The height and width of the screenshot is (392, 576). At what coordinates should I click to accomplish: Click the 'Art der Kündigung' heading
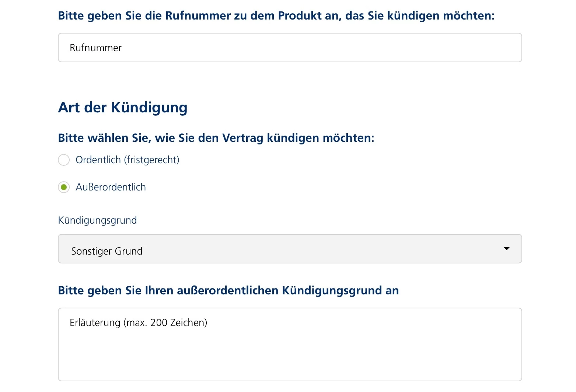tap(123, 108)
